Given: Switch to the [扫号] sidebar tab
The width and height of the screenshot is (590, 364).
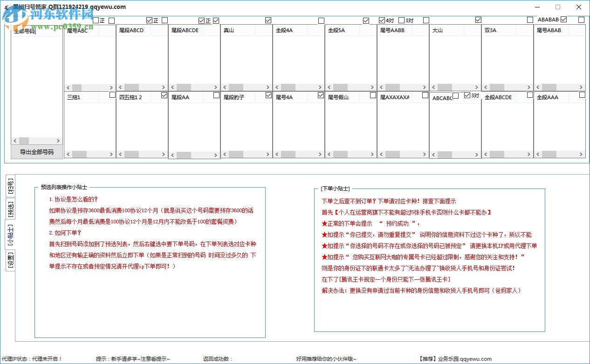Looking at the screenshot, I should point(10,186).
